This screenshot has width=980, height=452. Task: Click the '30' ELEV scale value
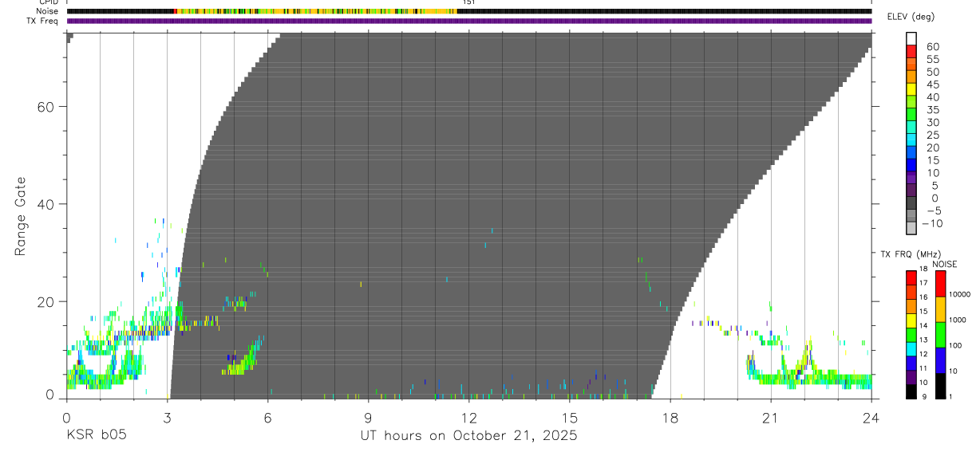point(932,123)
